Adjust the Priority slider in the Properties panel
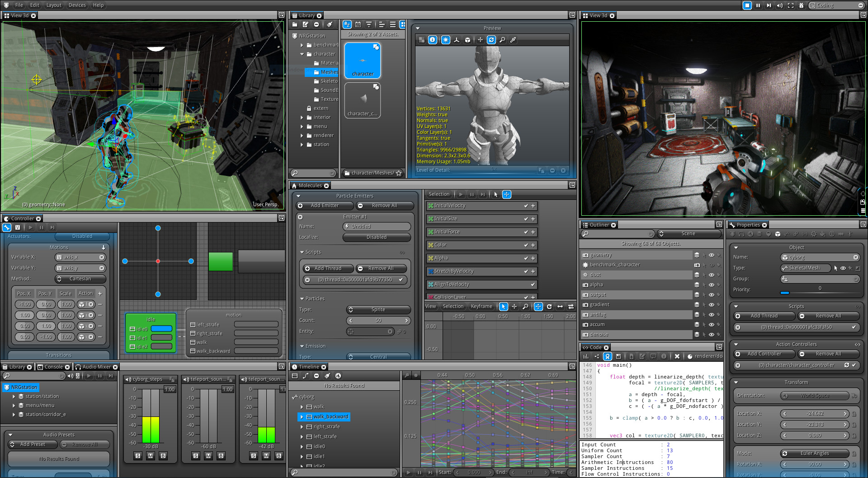Viewport: 868px width, 478px height. [785, 293]
